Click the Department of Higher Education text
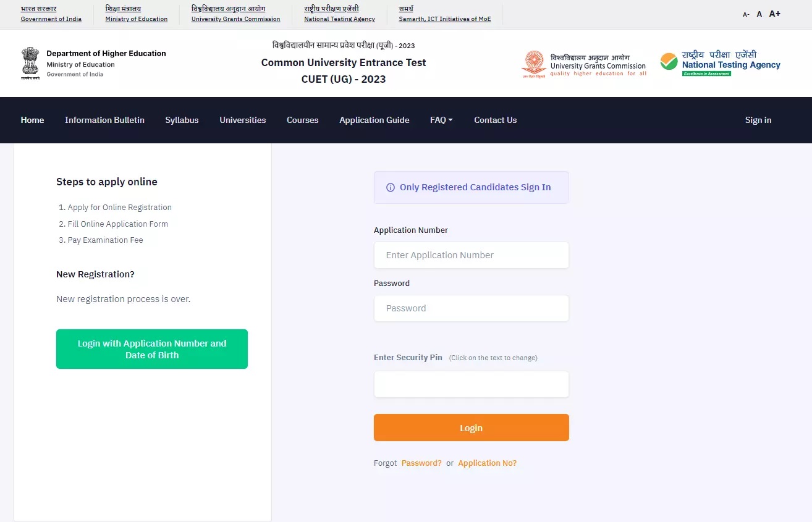812x522 pixels. click(x=106, y=53)
